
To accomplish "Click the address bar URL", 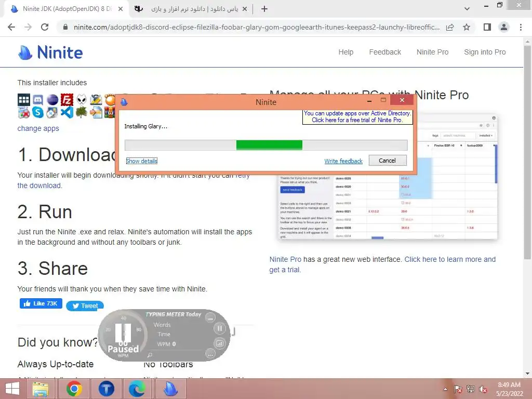I will [257, 27].
